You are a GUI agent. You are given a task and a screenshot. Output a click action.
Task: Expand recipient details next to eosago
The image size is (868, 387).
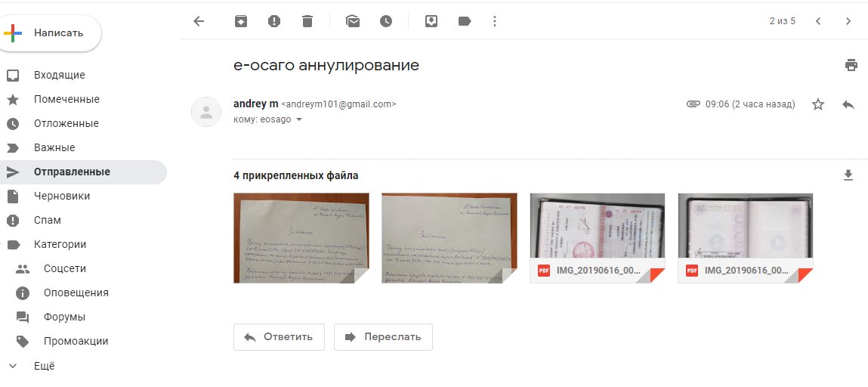pyautogui.click(x=299, y=119)
